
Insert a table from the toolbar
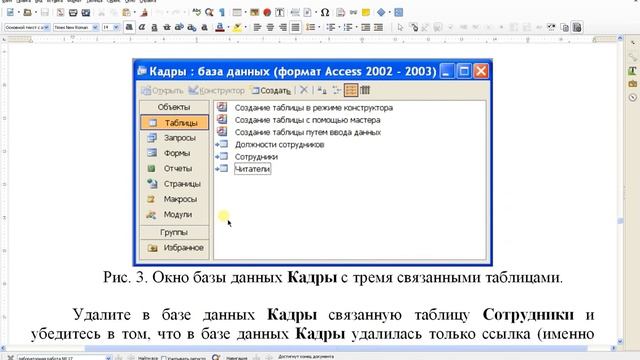coord(237,13)
